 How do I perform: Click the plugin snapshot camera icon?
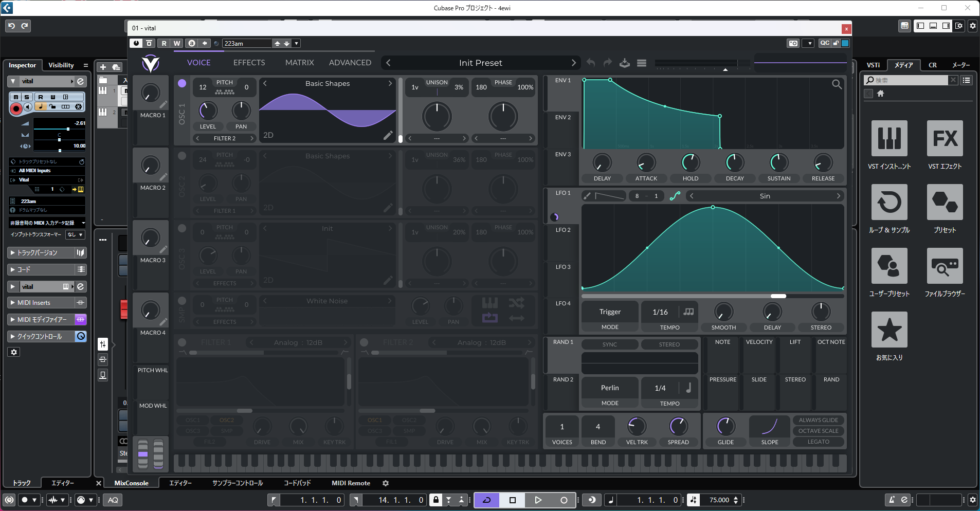click(x=793, y=43)
